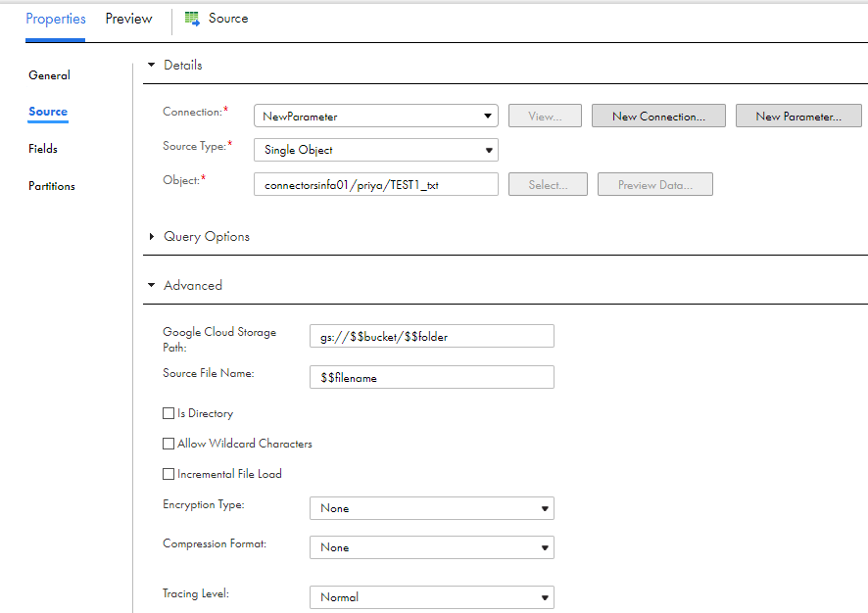Click the Source transformation grid icon

click(x=192, y=19)
